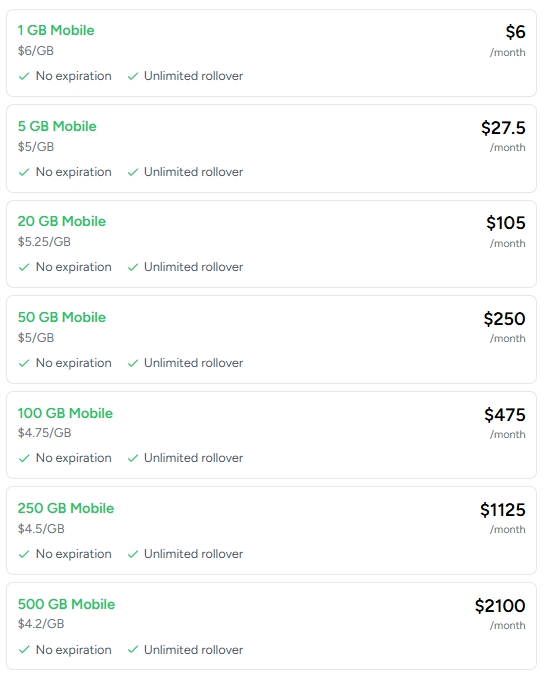Pick the 100 GB Mobile plan title
The image size is (547, 676).
pyautogui.click(x=65, y=413)
